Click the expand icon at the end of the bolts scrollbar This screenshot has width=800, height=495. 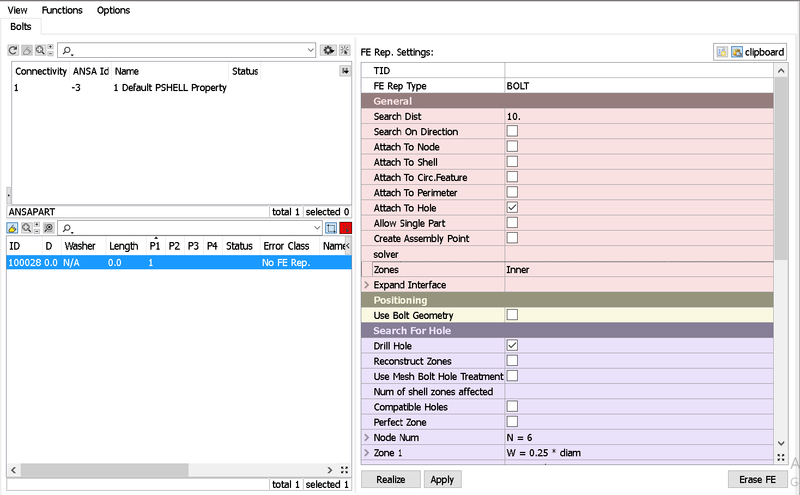(345, 469)
